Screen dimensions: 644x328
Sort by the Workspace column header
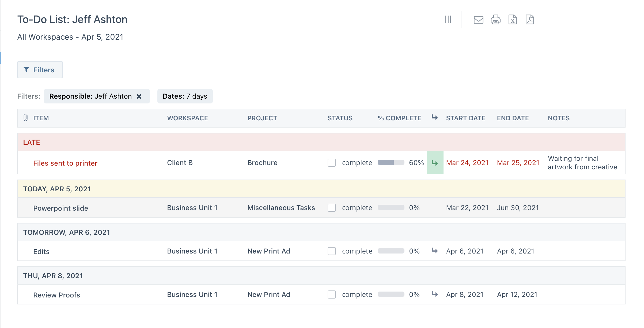[187, 118]
